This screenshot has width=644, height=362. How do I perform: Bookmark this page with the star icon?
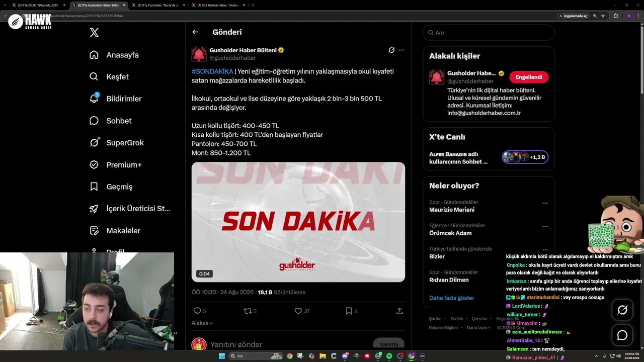(603, 16)
